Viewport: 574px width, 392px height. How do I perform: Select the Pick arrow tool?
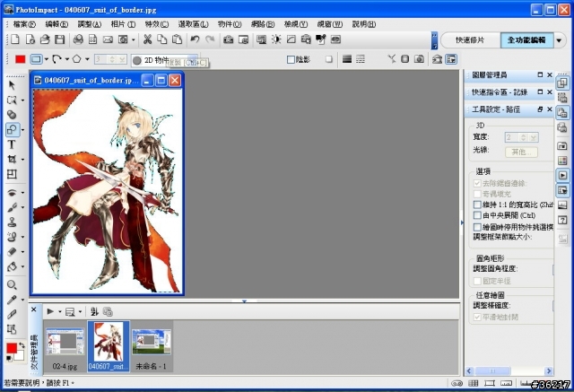12,85
